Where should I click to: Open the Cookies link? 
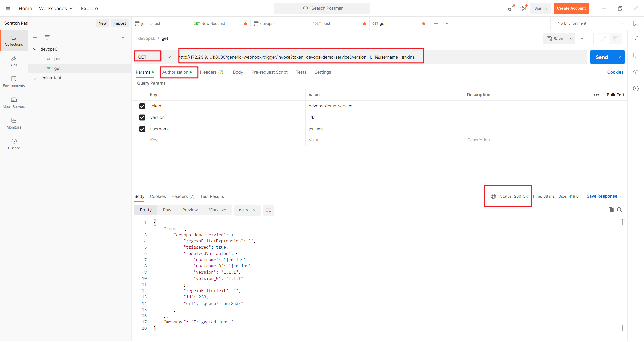click(615, 72)
